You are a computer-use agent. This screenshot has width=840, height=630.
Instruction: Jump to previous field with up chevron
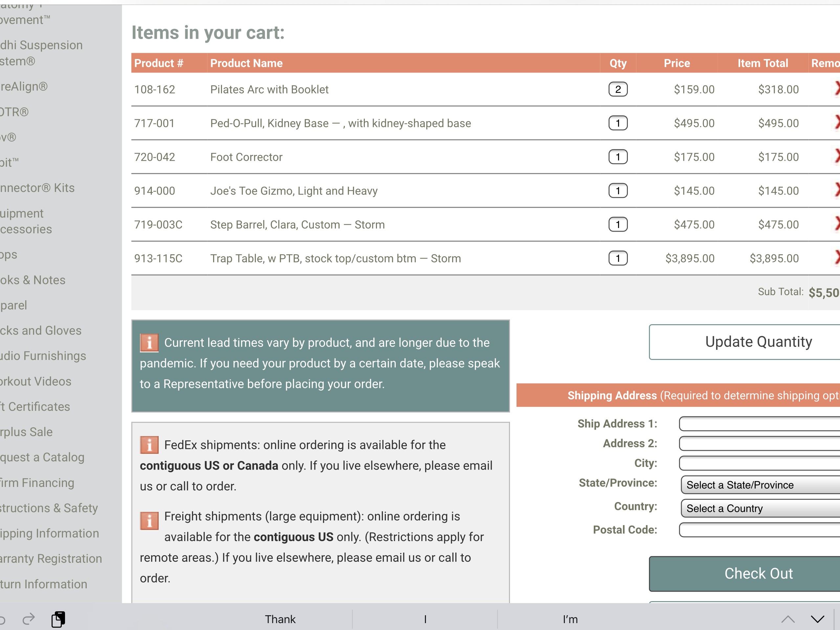coord(788,619)
